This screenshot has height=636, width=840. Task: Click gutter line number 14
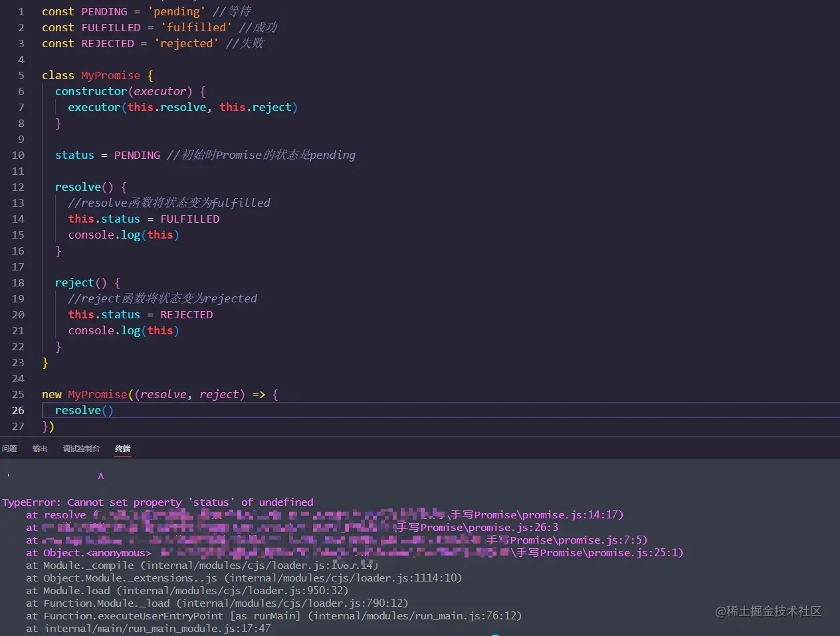pyautogui.click(x=18, y=219)
